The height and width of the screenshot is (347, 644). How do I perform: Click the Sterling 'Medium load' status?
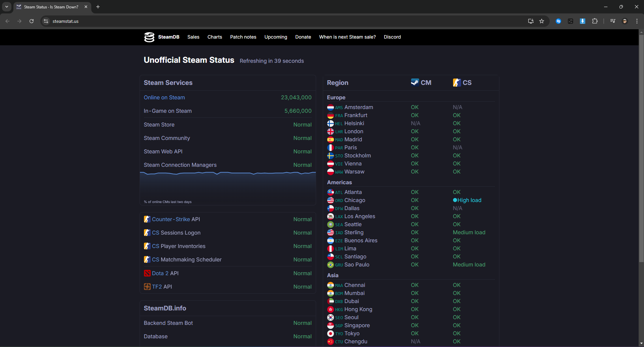point(469,233)
